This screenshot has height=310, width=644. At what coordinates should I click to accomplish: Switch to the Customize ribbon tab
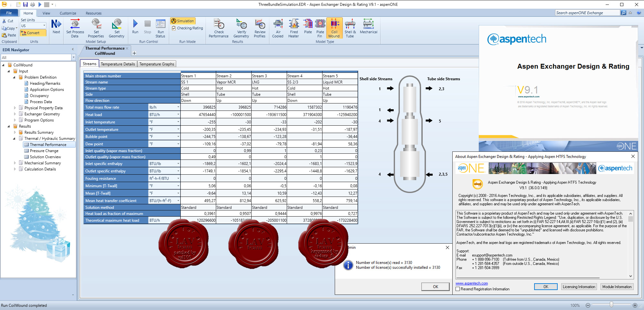pos(68,13)
